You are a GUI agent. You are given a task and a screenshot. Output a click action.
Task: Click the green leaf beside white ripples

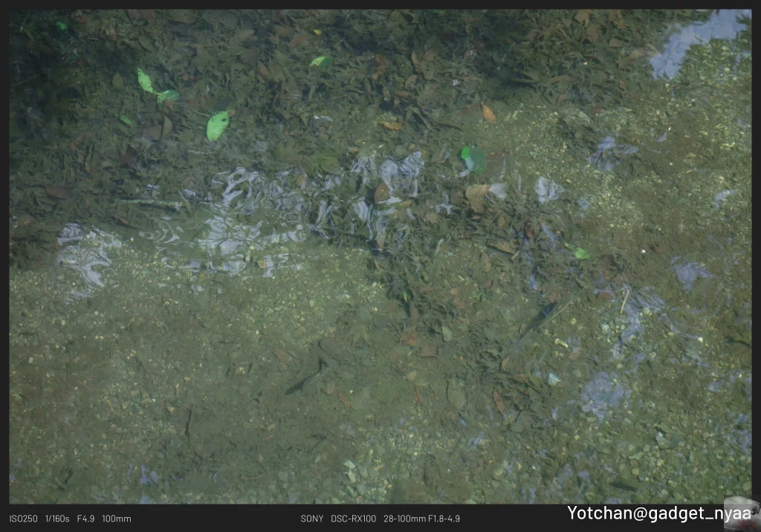(x=472, y=158)
